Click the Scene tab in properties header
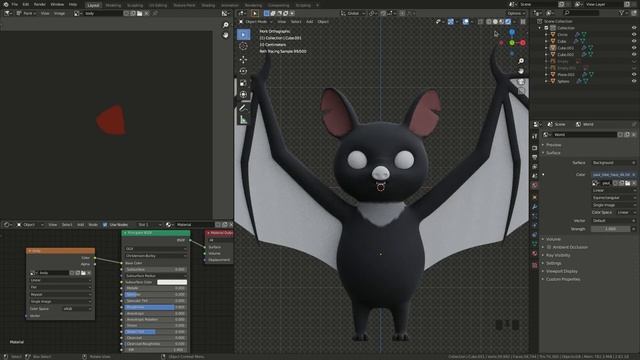The height and width of the screenshot is (360, 640). point(556,124)
